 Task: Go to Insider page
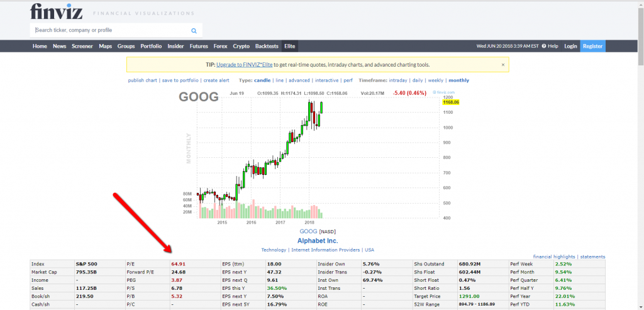tap(176, 47)
